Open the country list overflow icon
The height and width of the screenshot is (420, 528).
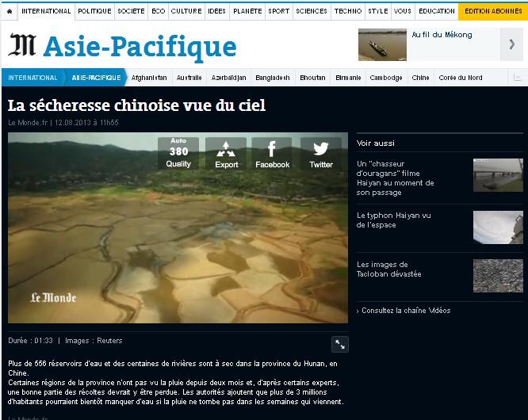point(517,78)
